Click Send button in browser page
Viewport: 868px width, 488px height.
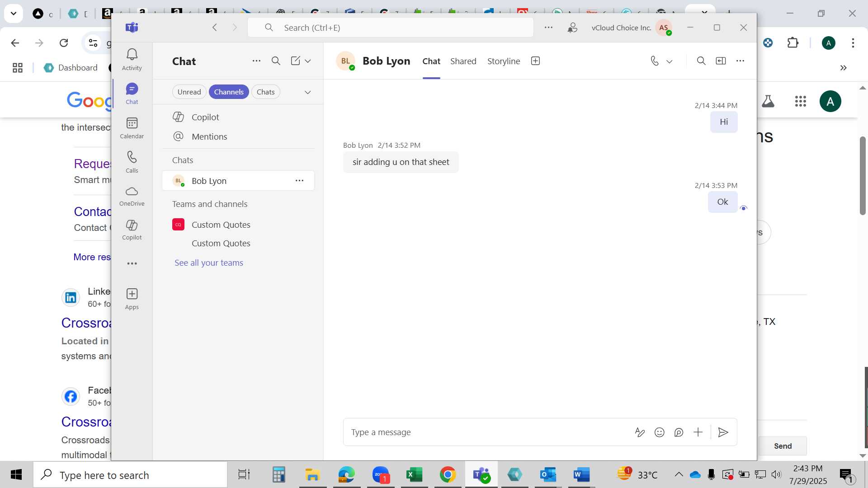783,446
